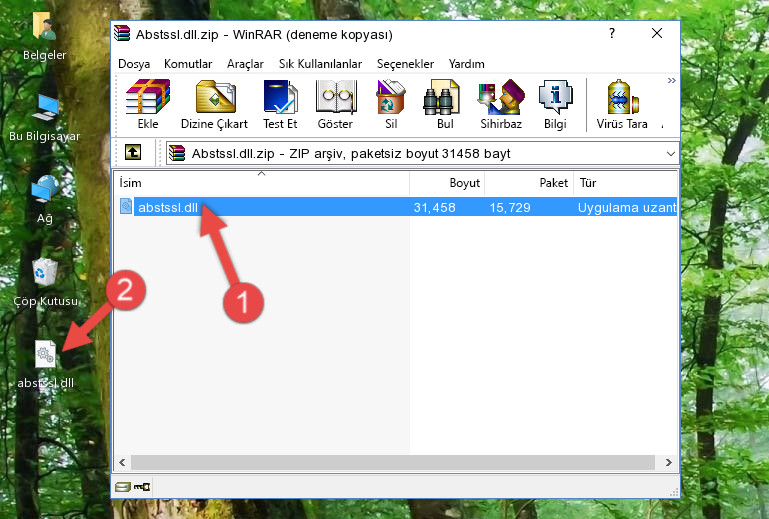Show archive Bilgi (Info) icon

[x=555, y=104]
